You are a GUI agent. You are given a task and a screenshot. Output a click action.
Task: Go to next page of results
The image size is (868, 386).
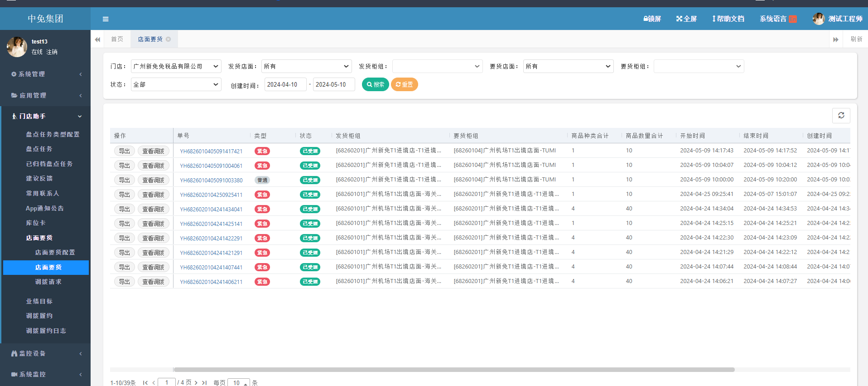tap(196, 383)
